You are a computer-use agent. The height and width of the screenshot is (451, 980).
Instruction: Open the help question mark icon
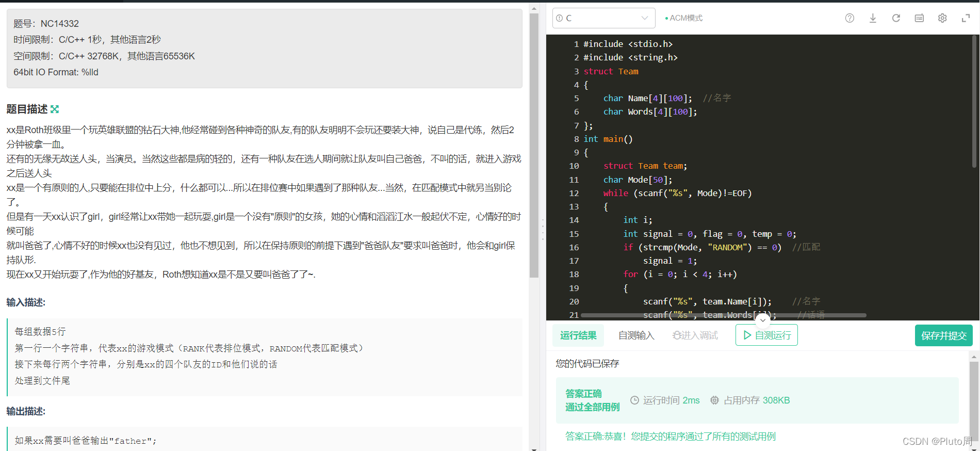tap(850, 18)
